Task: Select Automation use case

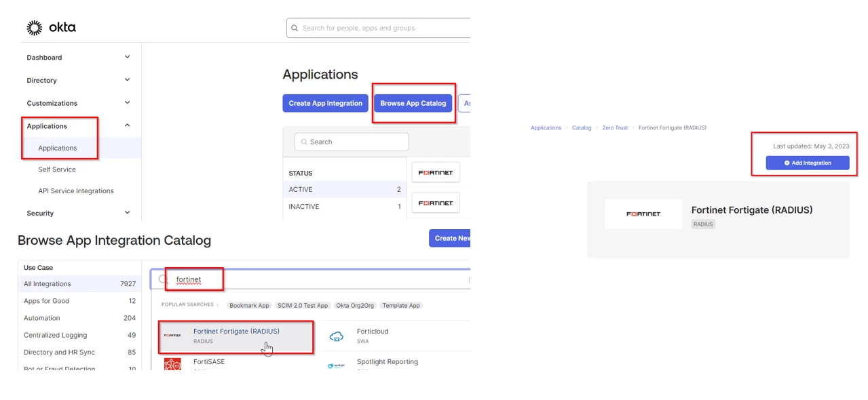Action: (x=79, y=317)
